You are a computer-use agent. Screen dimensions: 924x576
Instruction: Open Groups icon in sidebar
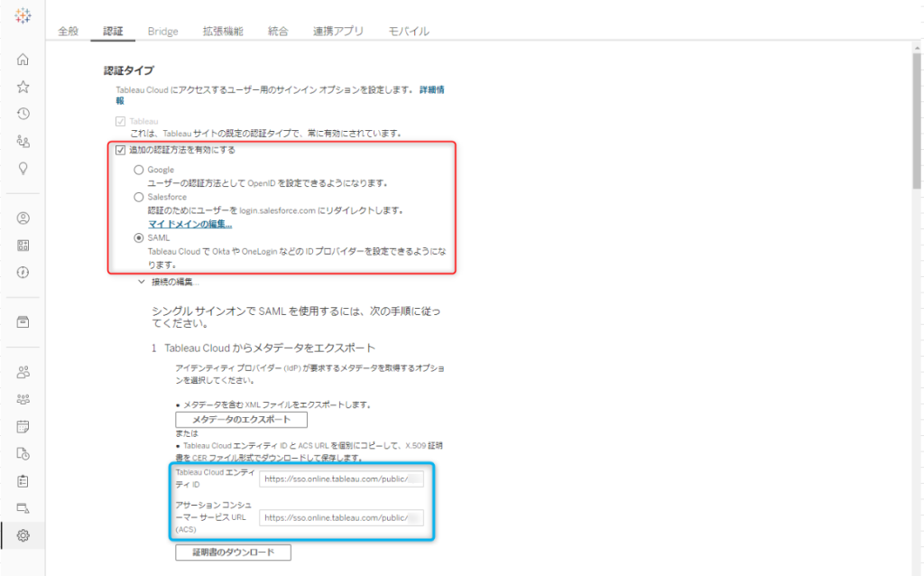click(23, 399)
